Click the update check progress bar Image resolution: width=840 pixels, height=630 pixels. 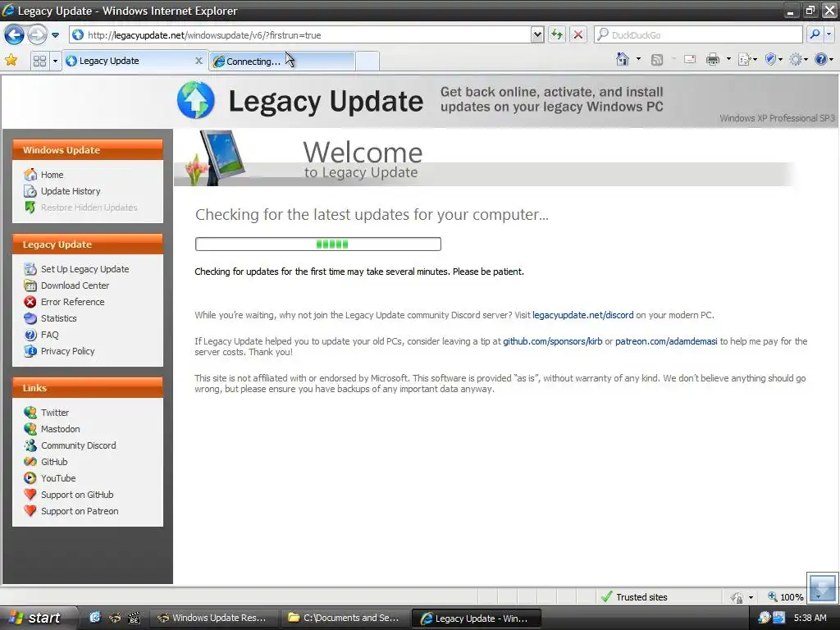(318, 244)
